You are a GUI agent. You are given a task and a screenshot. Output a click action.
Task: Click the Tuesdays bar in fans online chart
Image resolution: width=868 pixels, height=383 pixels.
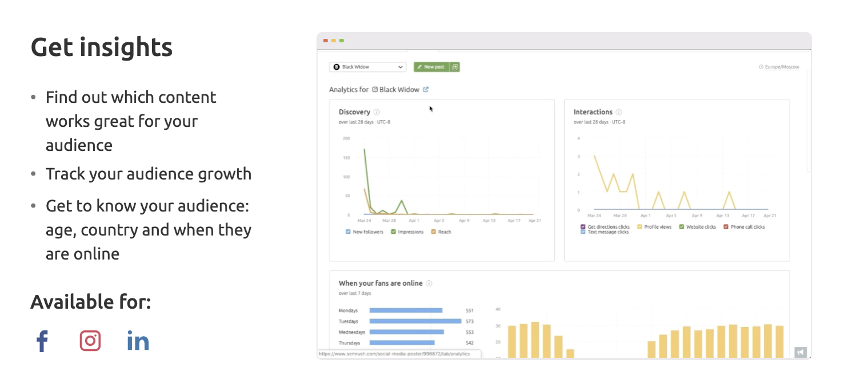(x=415, y=321)
